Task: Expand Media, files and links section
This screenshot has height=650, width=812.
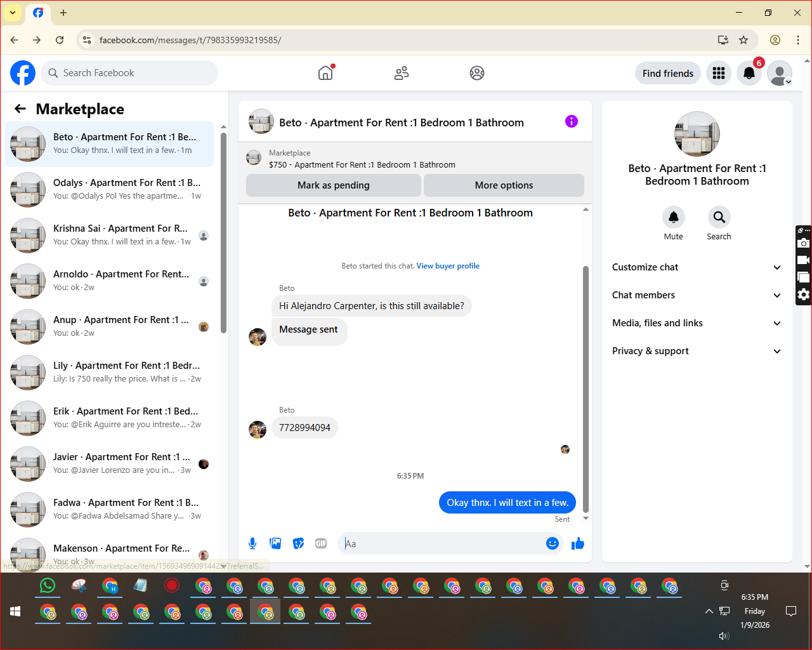Action: (697, 323)
